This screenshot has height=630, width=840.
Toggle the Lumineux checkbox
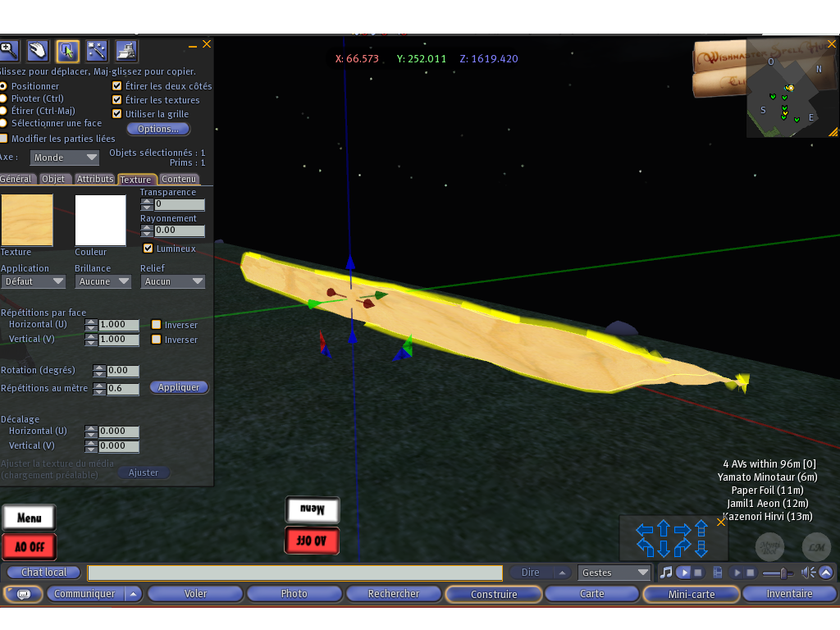click(x=148, y=249)
